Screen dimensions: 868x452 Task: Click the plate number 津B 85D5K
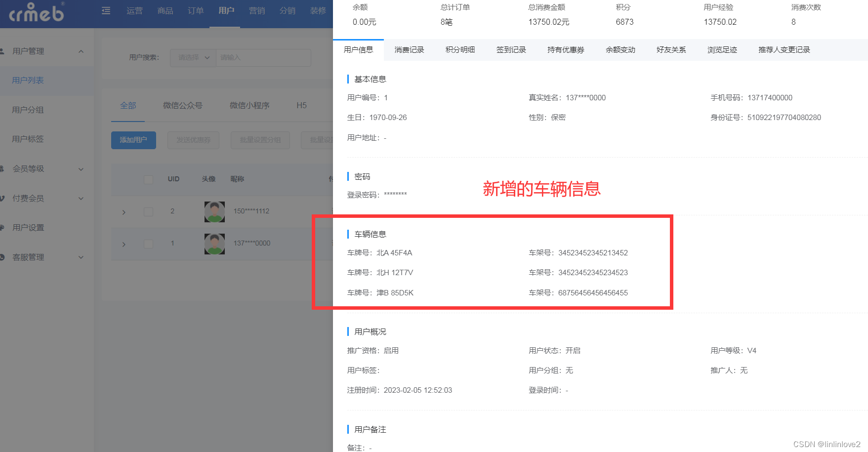point(395,293)
